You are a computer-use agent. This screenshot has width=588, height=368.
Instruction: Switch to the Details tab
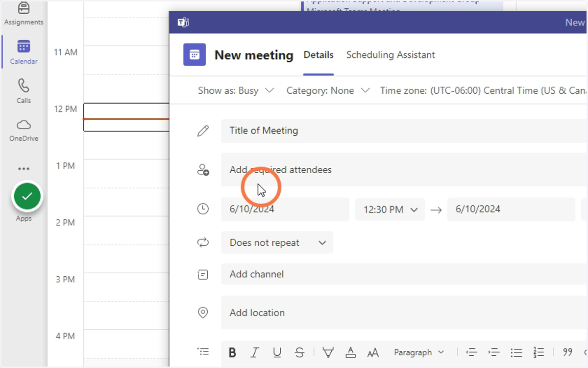point(318,55)
